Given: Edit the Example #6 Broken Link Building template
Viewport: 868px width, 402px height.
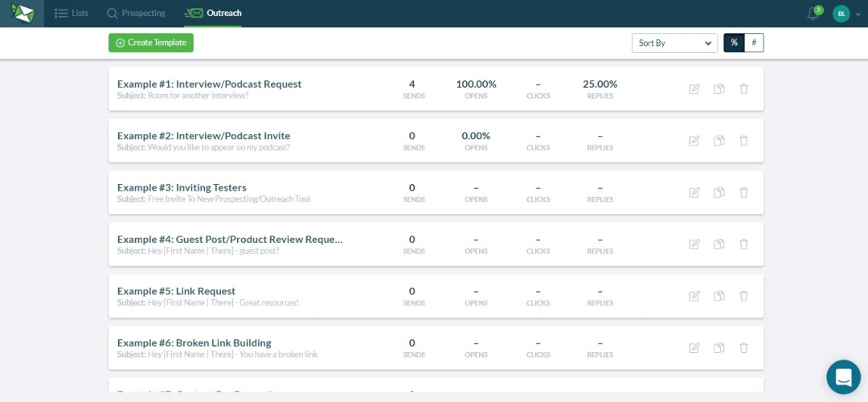Looking at the screenshot, I should [694, 348].
